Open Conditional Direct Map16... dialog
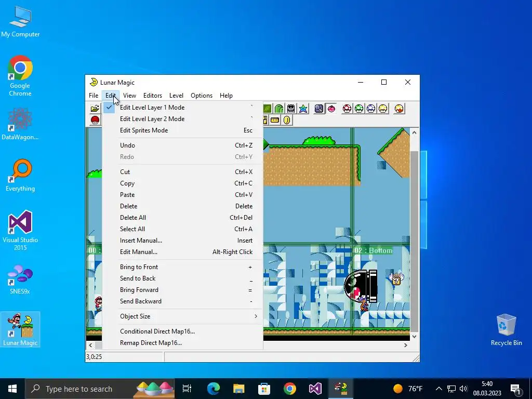532x399 pixels. coord(182,331)
